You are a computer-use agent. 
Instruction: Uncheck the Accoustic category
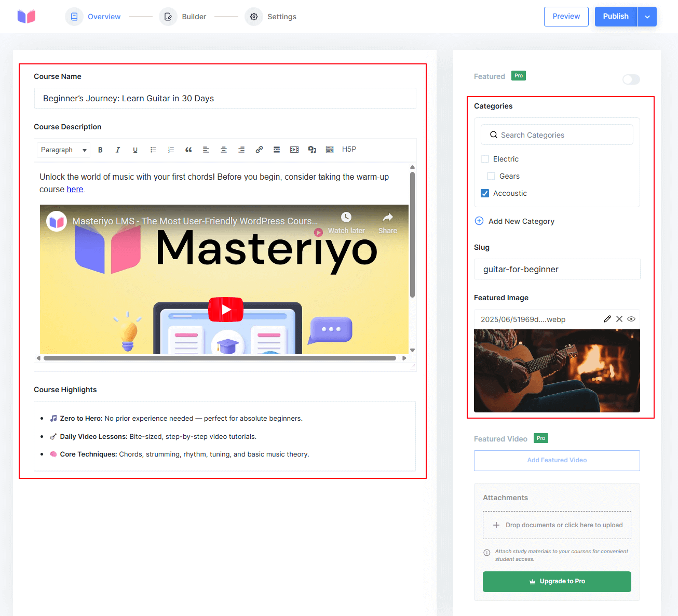(x=485, y=193)
